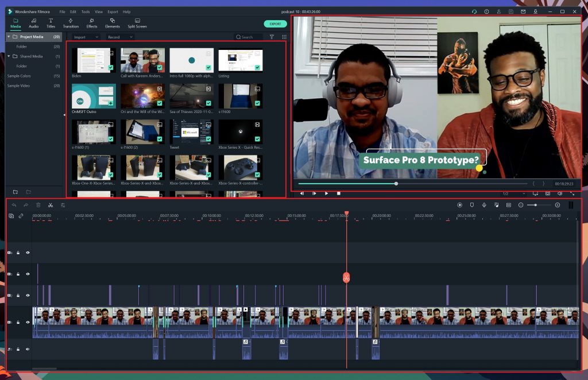Click the stop button under the preview
Image resolution: width=588 pixels, height=380 pixels.
click(339, 193)
